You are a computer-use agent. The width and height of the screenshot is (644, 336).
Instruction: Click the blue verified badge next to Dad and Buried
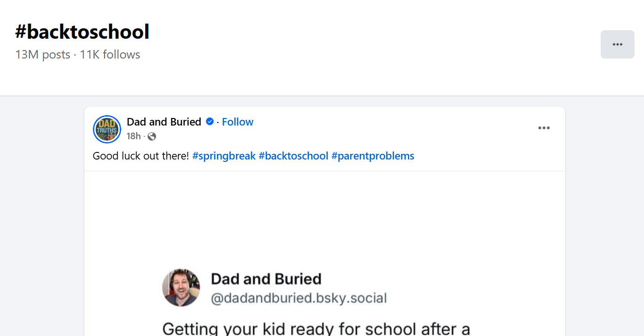[x=209, y=122]
